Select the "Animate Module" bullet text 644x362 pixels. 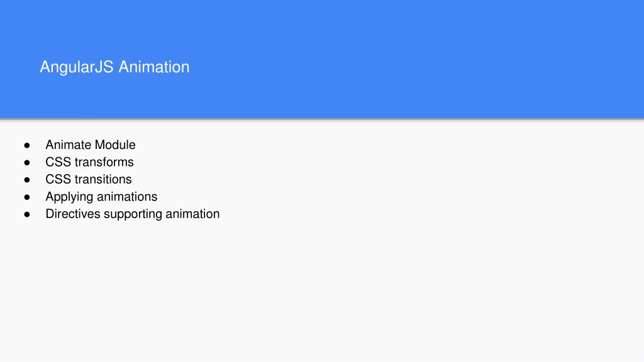pyautogui.click(x=91, y=145)
